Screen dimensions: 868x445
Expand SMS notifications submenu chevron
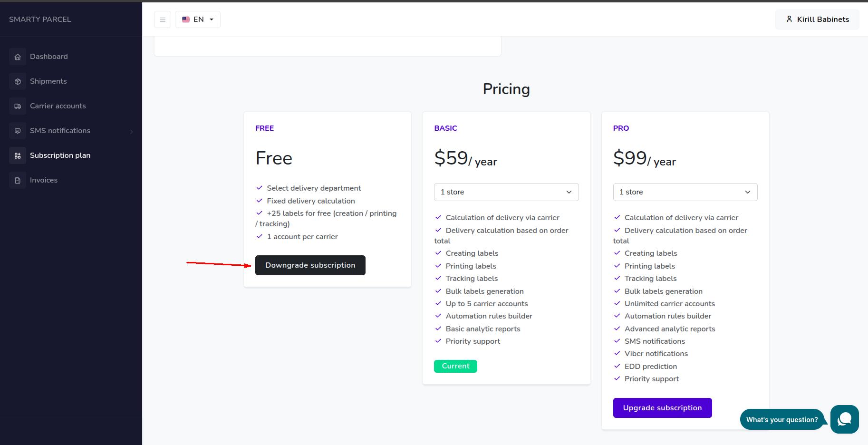pos(132,132)
